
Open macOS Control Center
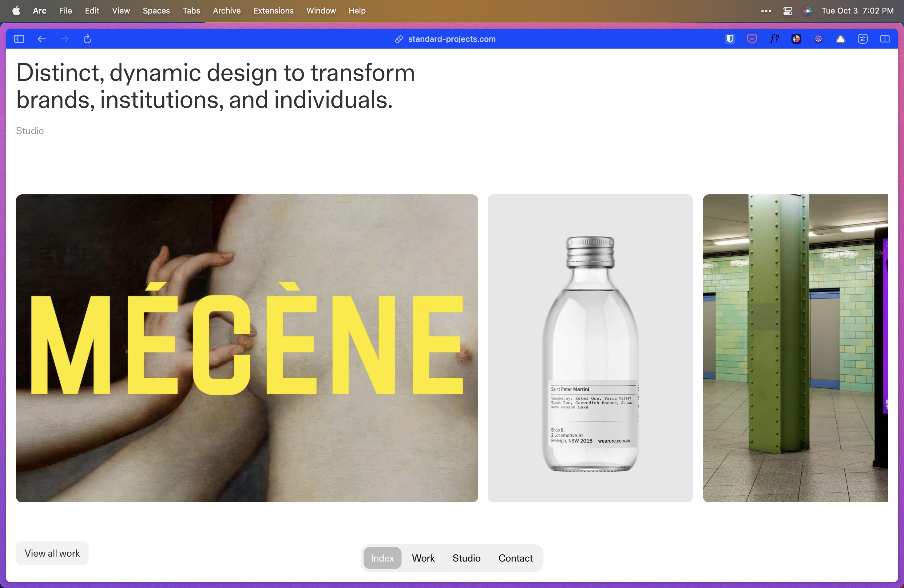787,11
